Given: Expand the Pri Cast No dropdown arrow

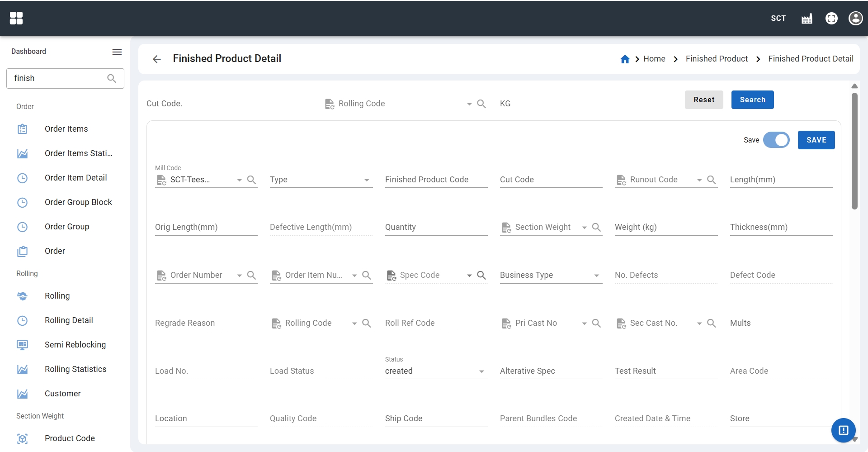Looking at the screenshot, I should (585, 324).
